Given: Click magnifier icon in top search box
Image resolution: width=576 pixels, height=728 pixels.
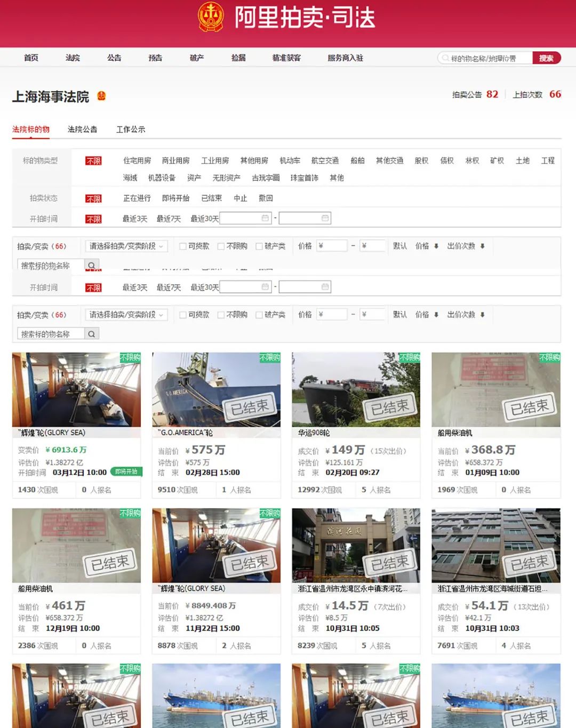Looking at the screenshot, I should (445, 58).
